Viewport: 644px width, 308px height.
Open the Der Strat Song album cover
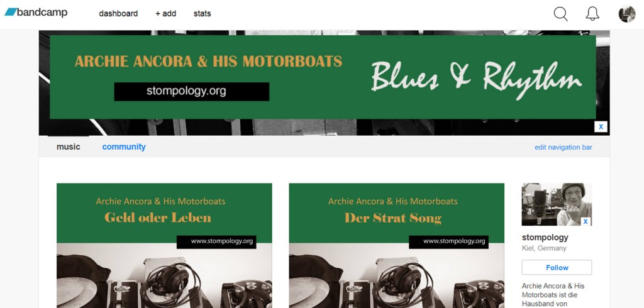396,246
